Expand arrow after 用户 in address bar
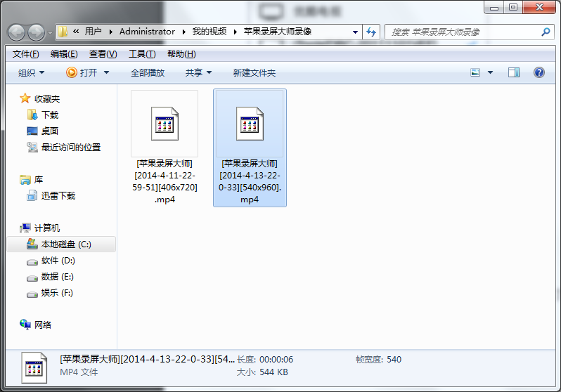561x392 pixels. click(x=111, y=32)
